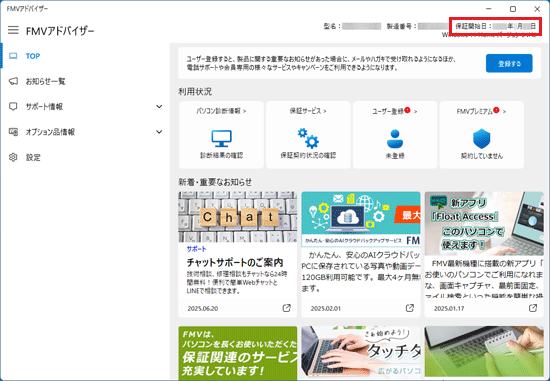
Task: Click the shield icon showing 契約していません
Action: (482, 139)
